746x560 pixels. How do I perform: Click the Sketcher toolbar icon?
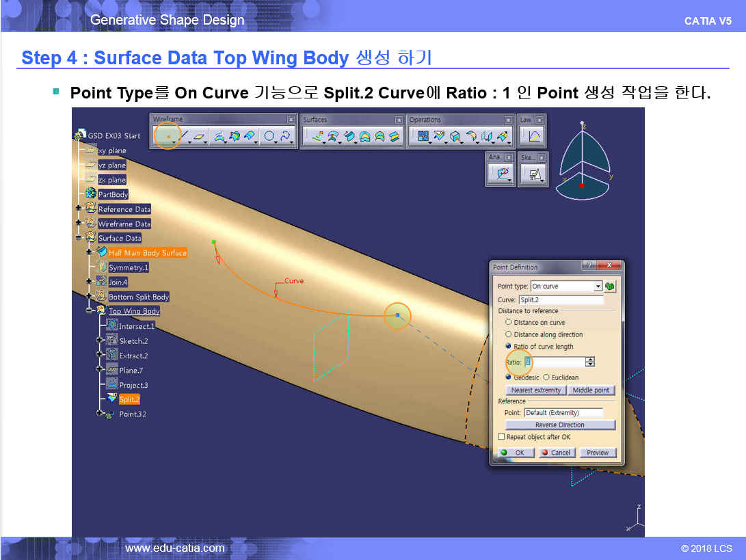point(533,175)
